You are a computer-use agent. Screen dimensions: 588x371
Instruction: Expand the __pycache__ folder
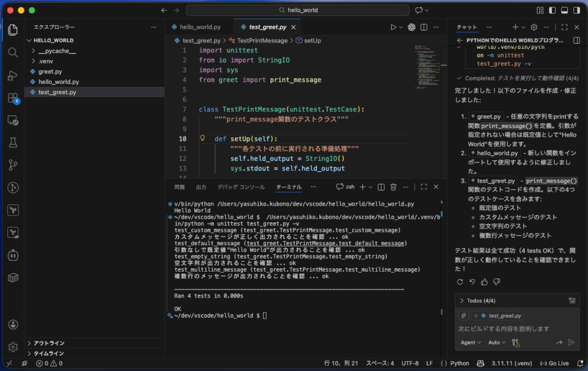point(56,51)
